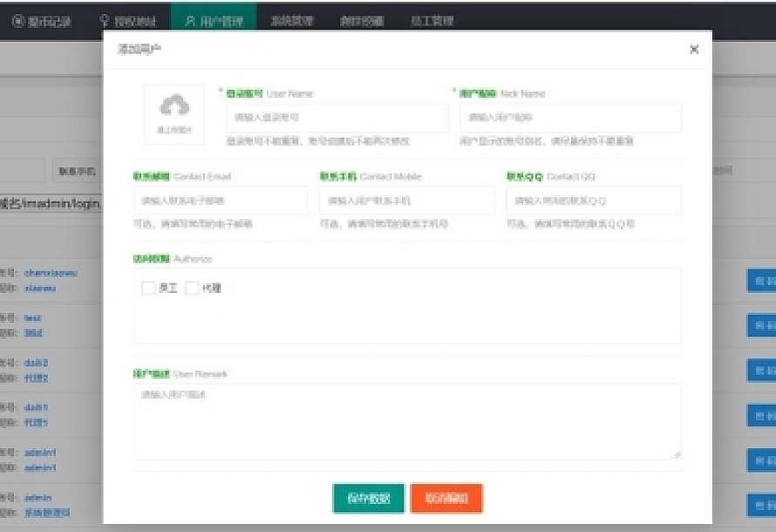The image size is (776, 532).
Task: Check the 员工 authorize checkbox
Action: coord(148,288)
